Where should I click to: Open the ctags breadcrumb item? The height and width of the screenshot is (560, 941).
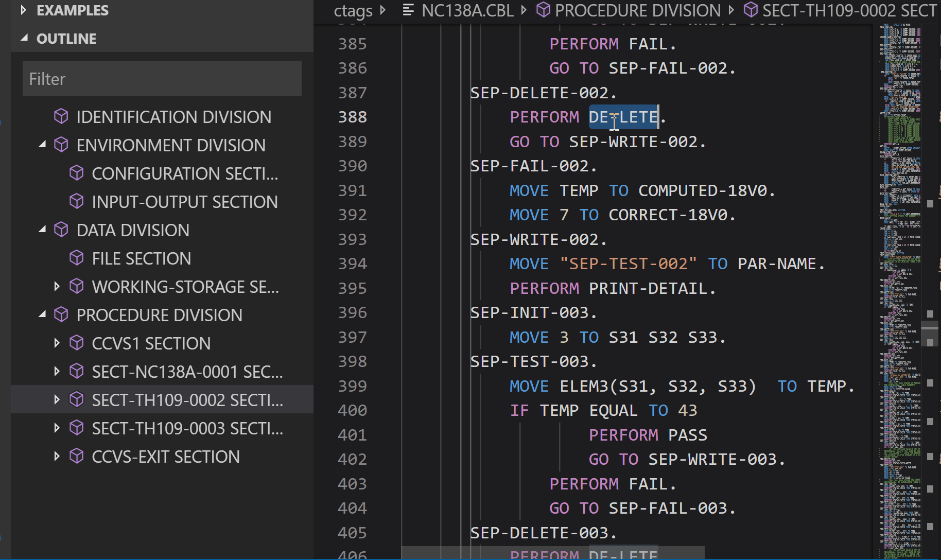353,10
